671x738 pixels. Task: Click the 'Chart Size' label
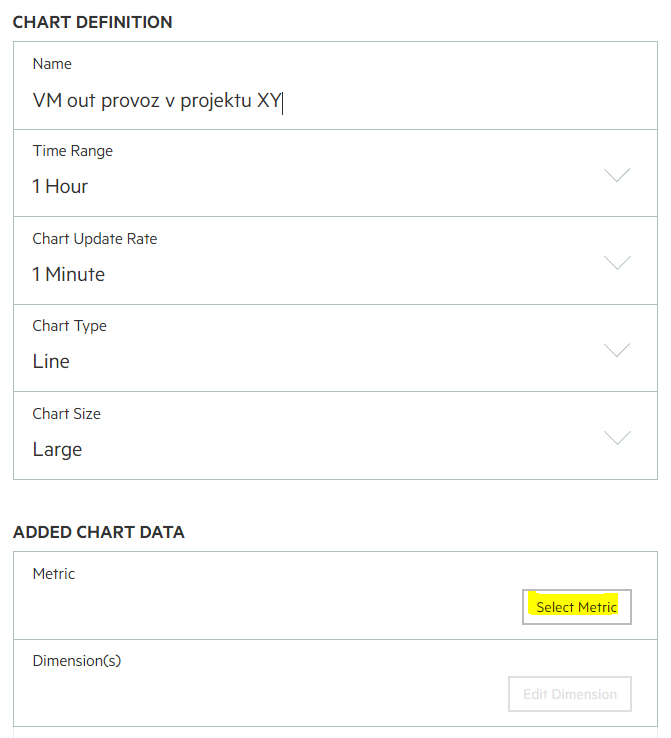point(66,414)
